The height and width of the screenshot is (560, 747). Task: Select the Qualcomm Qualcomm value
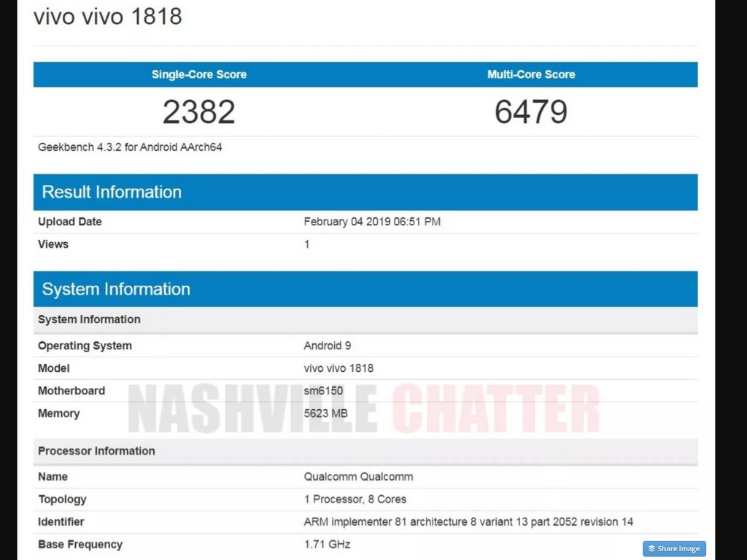359,477
